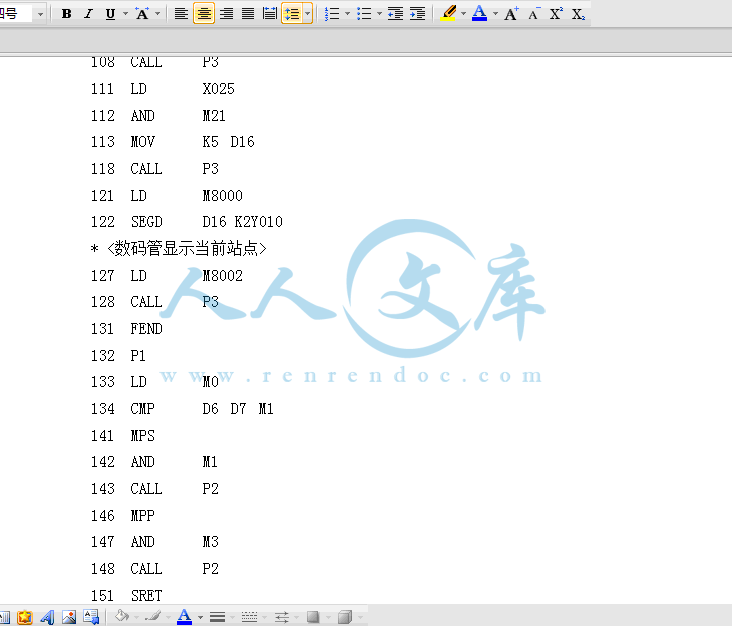Click on operand D16 K2Y010

point(243,222)
